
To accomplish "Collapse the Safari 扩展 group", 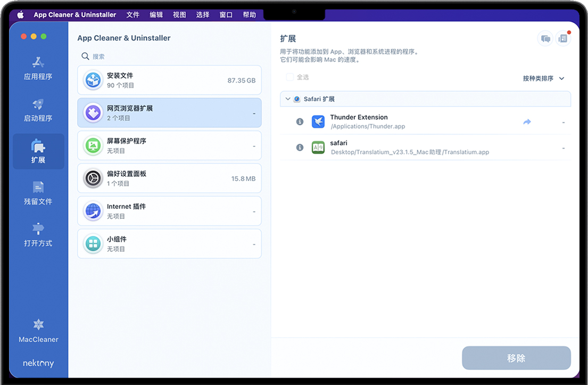I will pyautogui.click(x=288, y=99).
